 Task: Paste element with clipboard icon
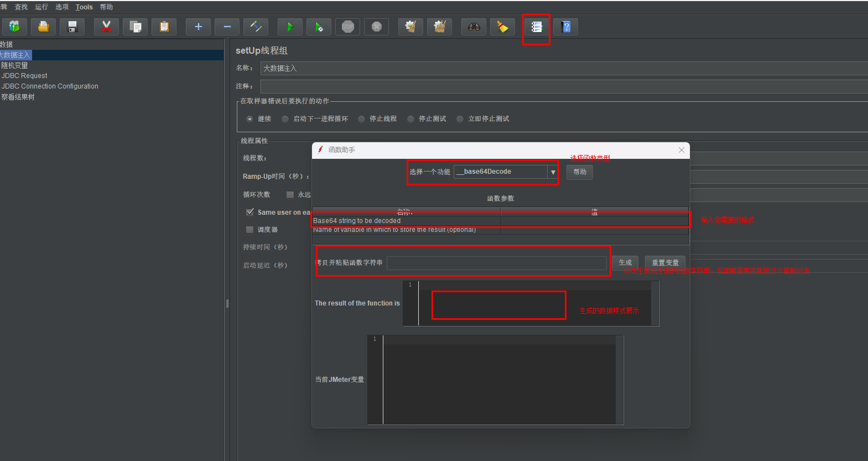coord(164,27)
